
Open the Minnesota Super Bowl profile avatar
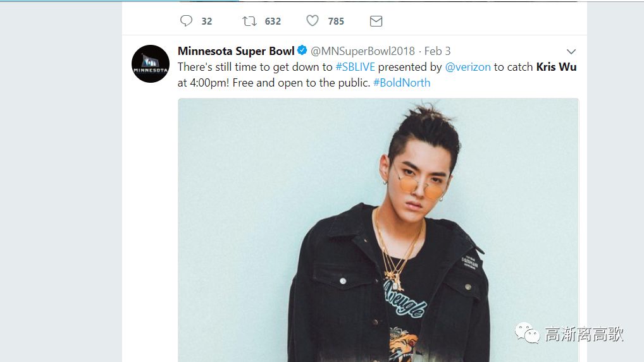tap(151, 64)
